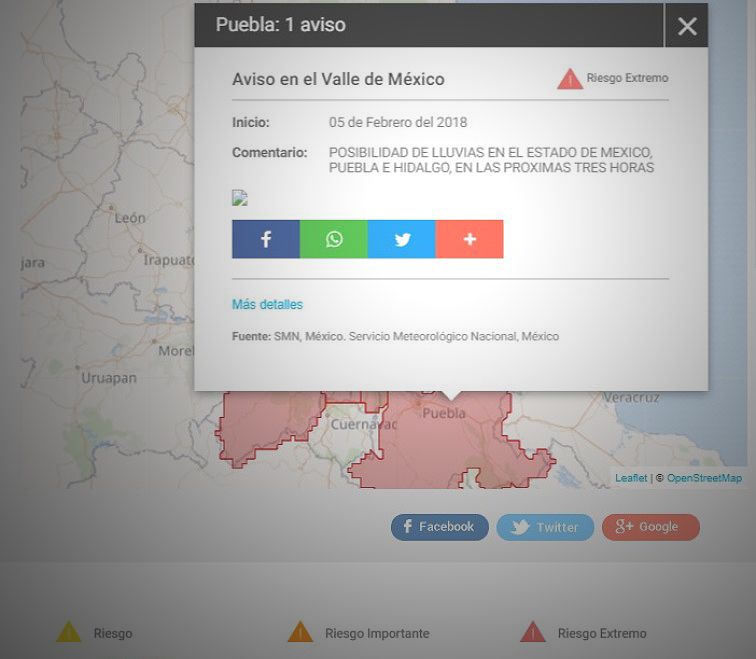Click the 'Aviso en el Valle de México' heading
The width and height of the screenshot is (756, 659).
pyautogui.click(x=338, y=79)
